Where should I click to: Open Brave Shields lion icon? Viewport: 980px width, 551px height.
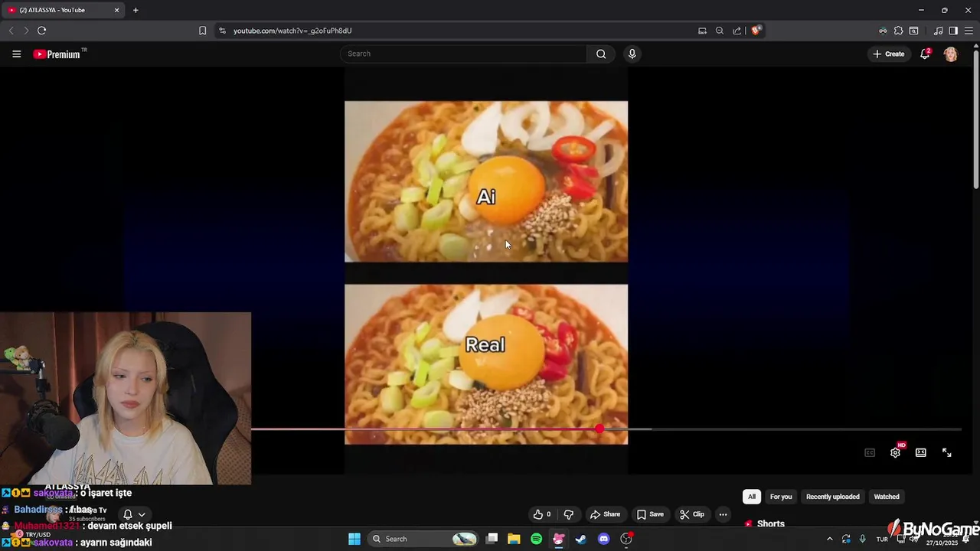coord(756,31)
